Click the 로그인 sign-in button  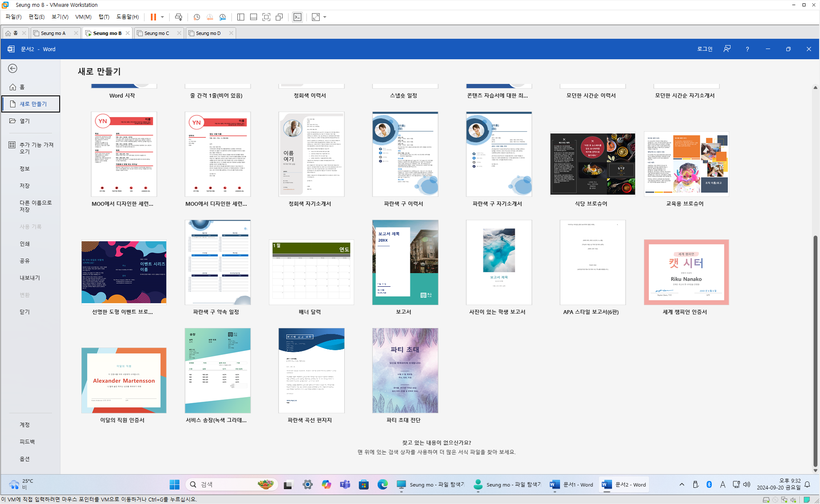pos(705,49)
